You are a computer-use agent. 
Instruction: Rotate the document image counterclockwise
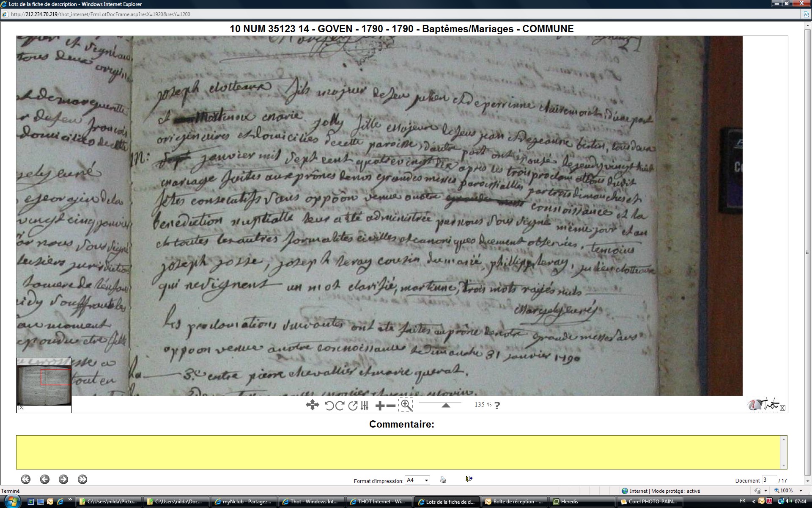pos(329,406)
